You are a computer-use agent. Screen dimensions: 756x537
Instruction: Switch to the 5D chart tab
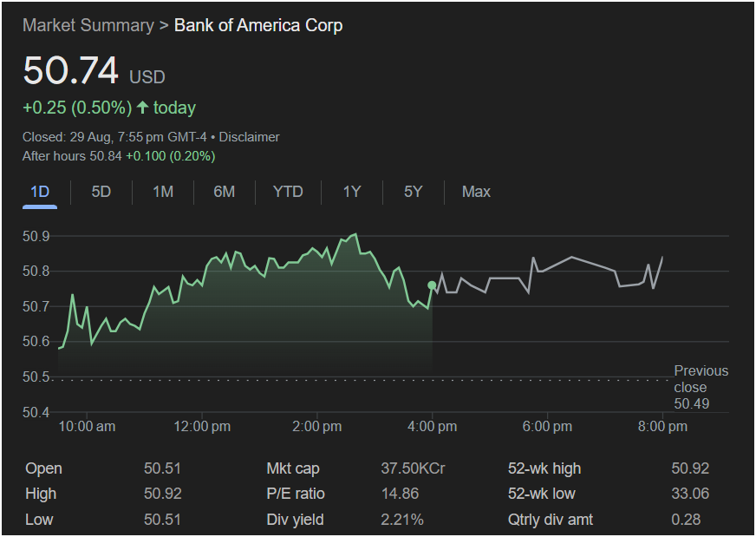tap(101, 192)
